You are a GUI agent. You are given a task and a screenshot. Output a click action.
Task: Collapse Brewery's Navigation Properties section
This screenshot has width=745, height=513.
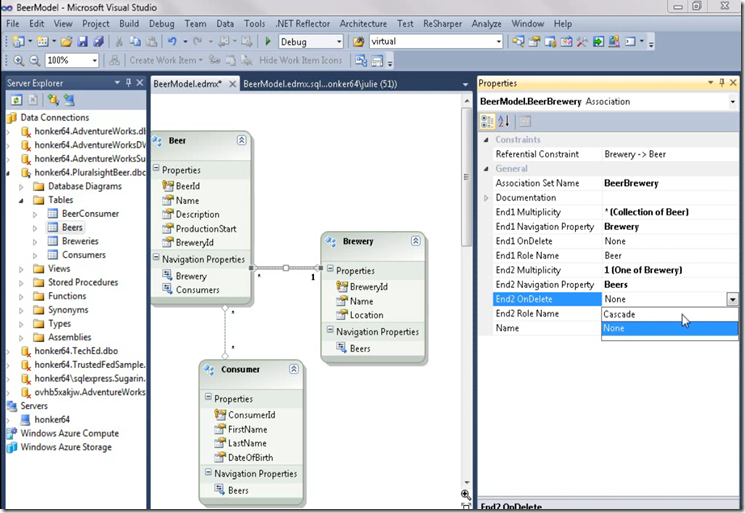[x=330, y=331]
